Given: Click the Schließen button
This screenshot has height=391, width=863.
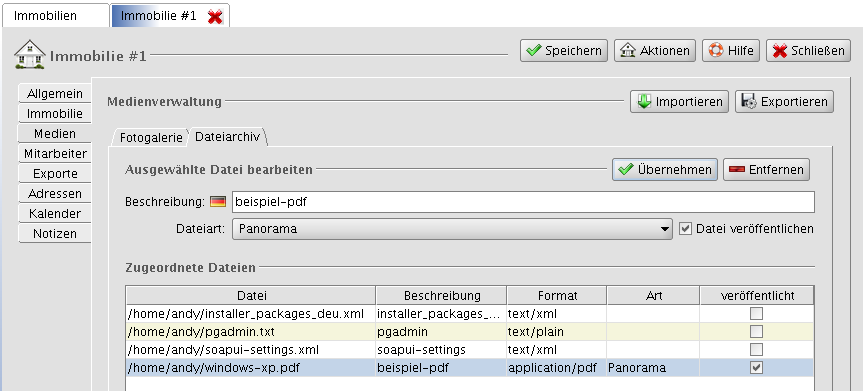Looking at the screenshot, I should click(808, 51).
